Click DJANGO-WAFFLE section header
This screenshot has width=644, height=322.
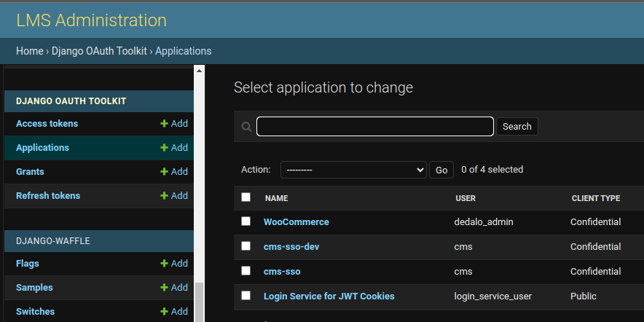pyautogui.click(x=53, y=241)
